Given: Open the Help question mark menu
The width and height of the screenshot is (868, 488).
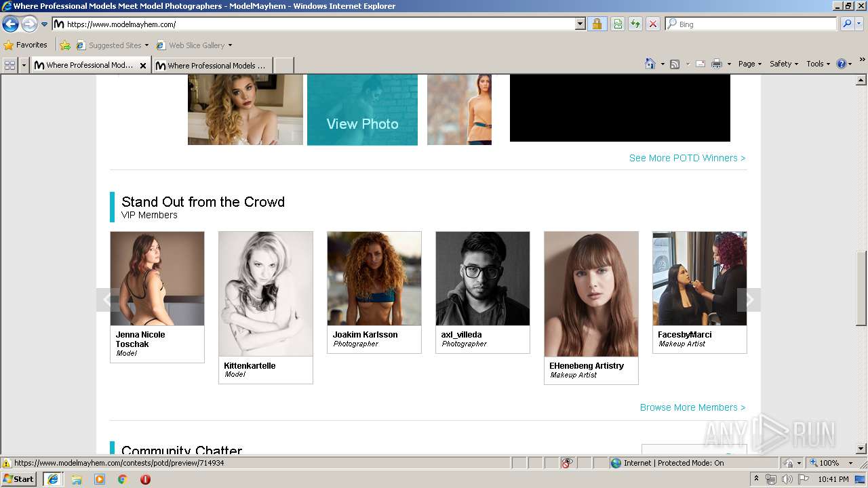Looking at the screenshot, I should (x=844, y=64).
